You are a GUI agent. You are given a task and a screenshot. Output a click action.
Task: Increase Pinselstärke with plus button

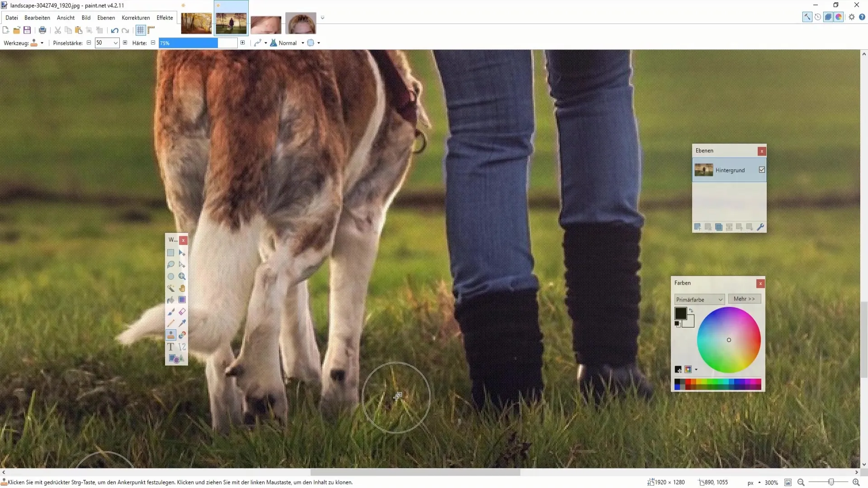tap(125, 43)
